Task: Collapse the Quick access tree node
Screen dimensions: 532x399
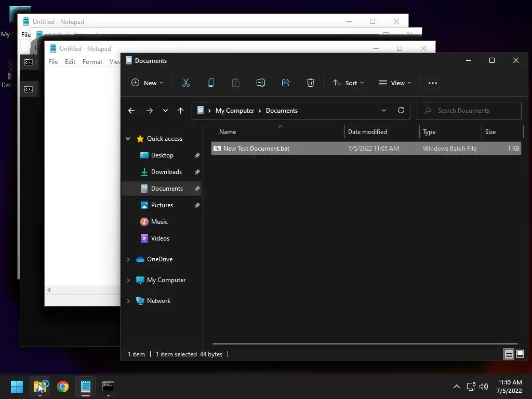Action: tap(128, 138)
